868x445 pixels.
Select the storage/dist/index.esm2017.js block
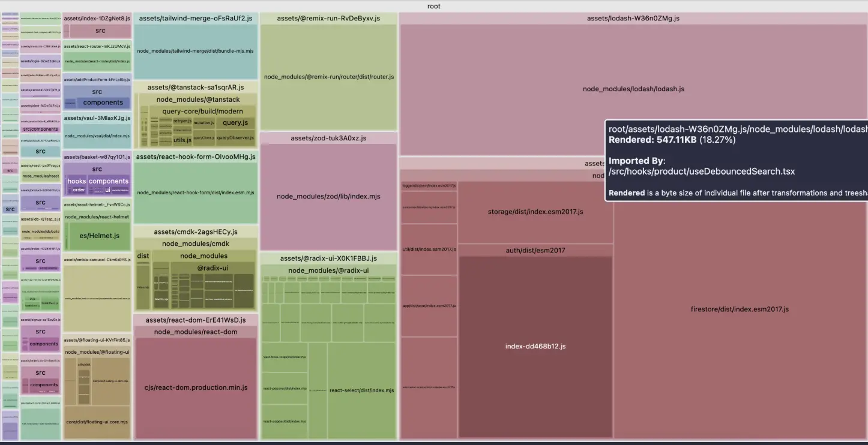[x=535, y=212]
